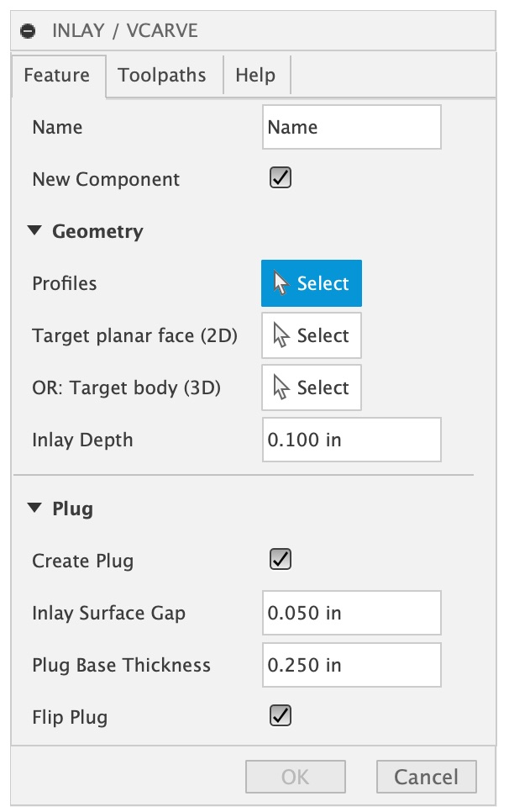Click the Inlay Surface Gap field
The height and width of the screenshot is (812, 509).
click(351, 613)
